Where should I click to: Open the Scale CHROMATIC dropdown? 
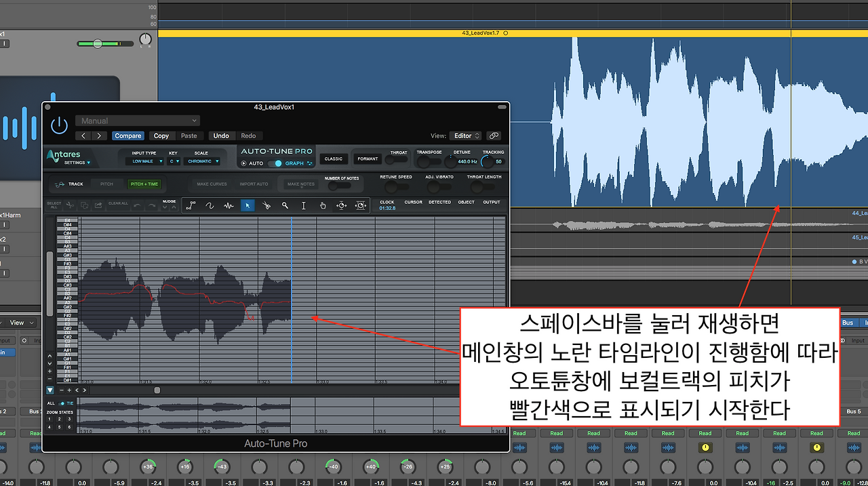(x=203, y=161)
